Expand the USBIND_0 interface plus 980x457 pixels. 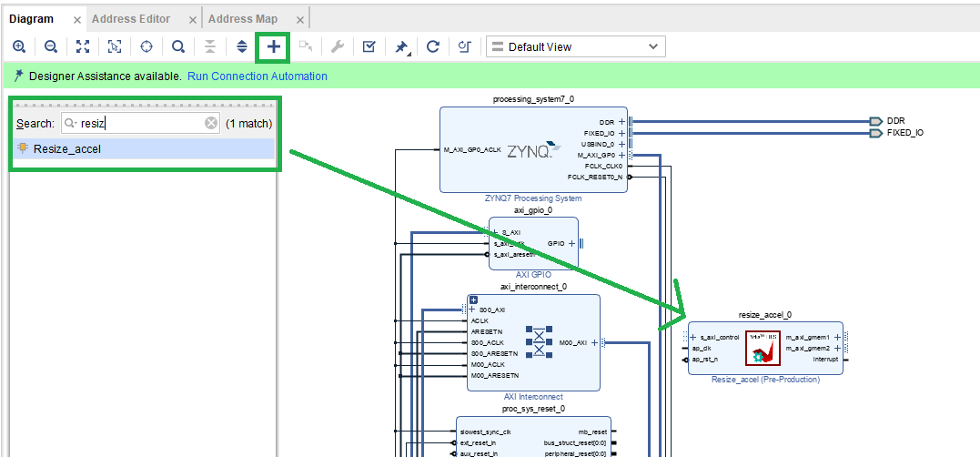click(x=621, y=144)
